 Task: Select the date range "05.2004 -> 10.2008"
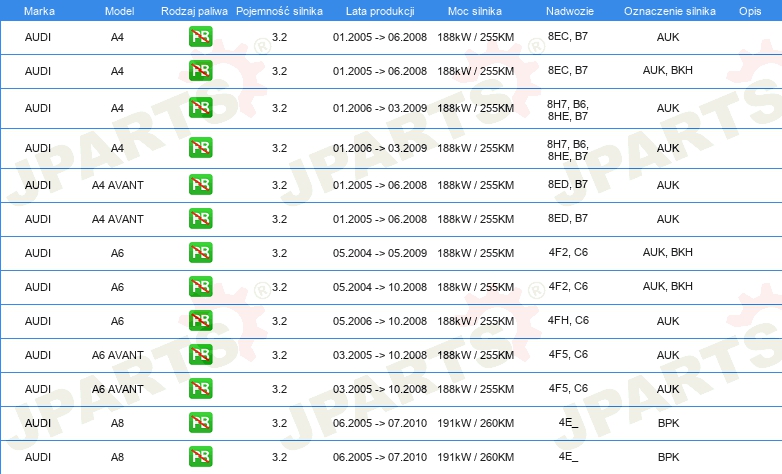[x=380, y=287]
